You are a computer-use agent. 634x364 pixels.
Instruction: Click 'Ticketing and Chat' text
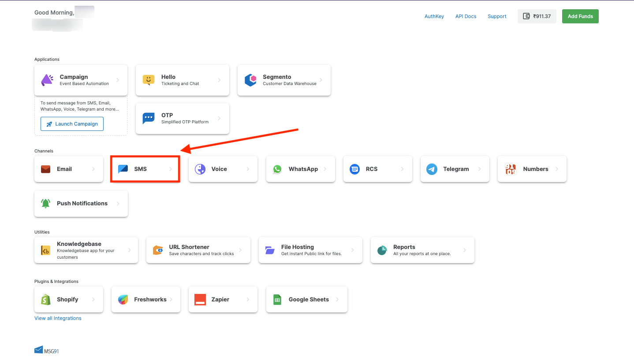[180, 84]
